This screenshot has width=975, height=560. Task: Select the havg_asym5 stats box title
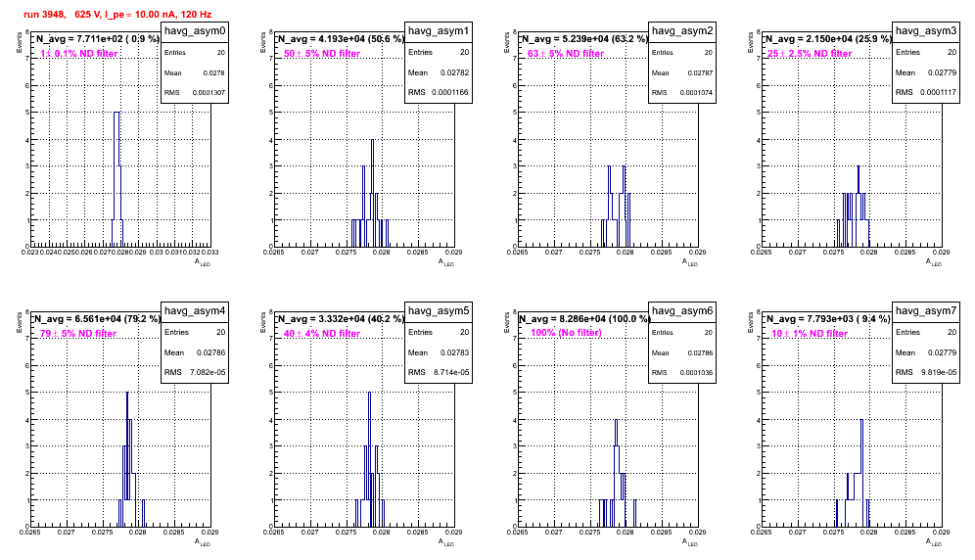439,310
